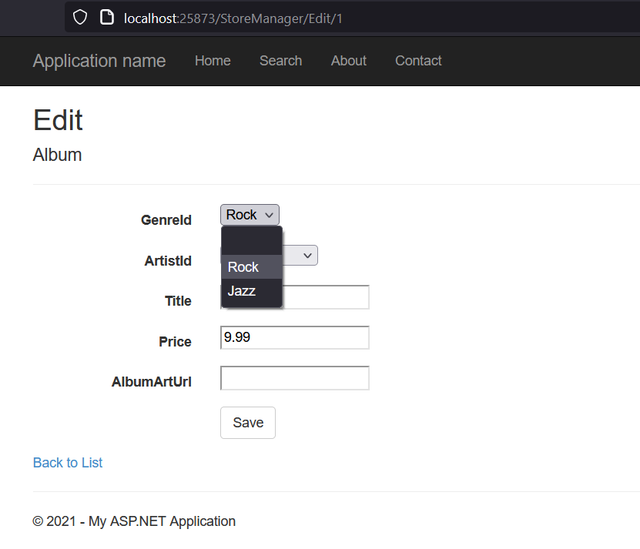The height and width of the screenshot is (549, 640).
Task: Click the AlbumArtUrl field label
Action: pyautogui.click(x=151, y=382)
